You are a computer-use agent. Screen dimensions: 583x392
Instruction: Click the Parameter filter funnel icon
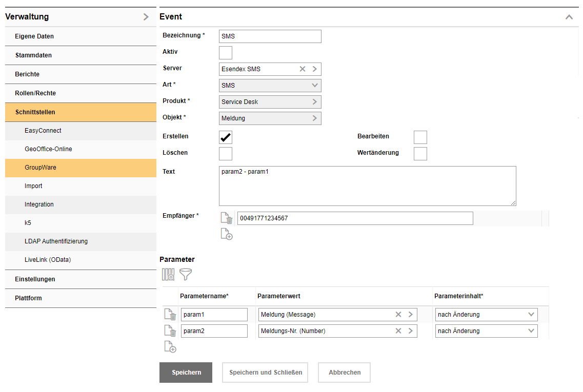click(186, 275)
